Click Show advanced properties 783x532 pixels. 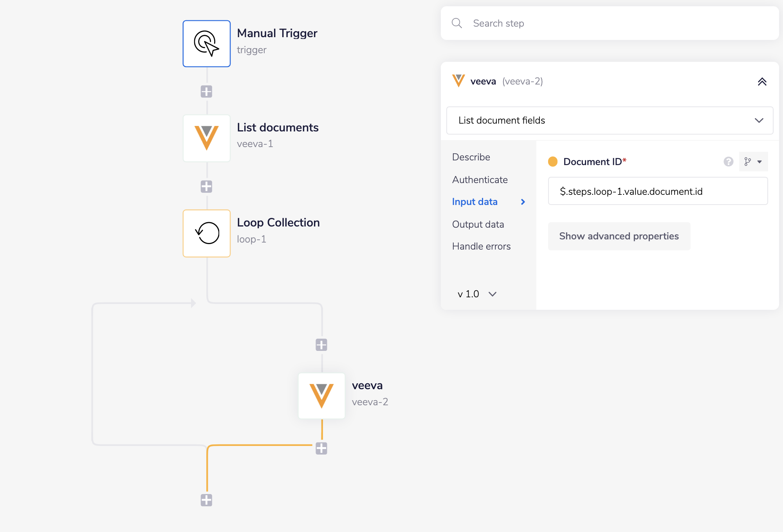(619, 236)
